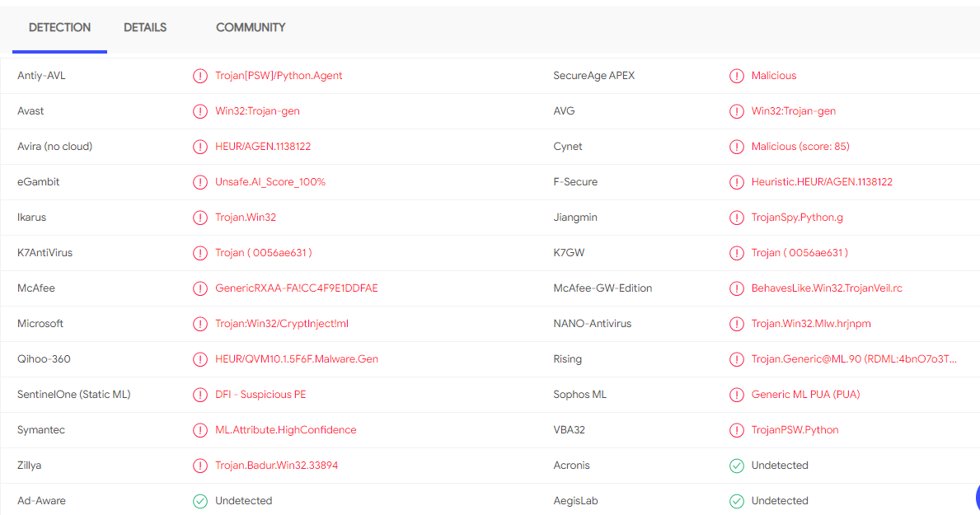Click the alert icon in the VBA32 row
The height and width of the screenshot is (515, 980).
click(737, 431)
